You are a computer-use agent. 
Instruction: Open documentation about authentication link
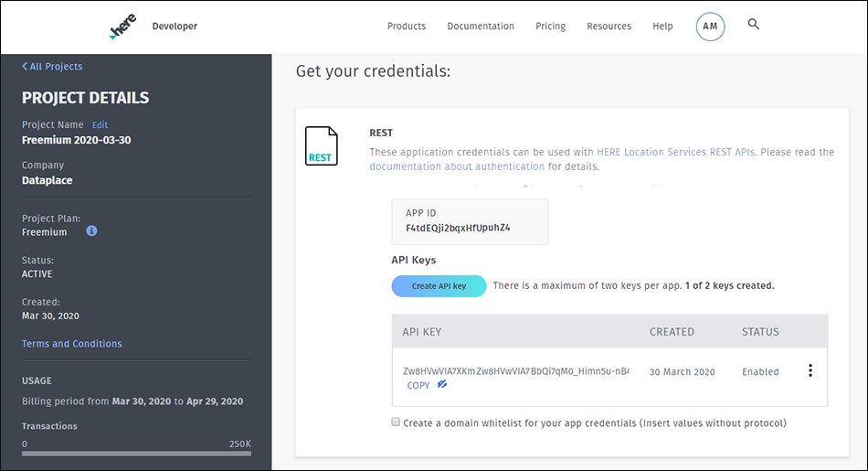click(457, 166)
